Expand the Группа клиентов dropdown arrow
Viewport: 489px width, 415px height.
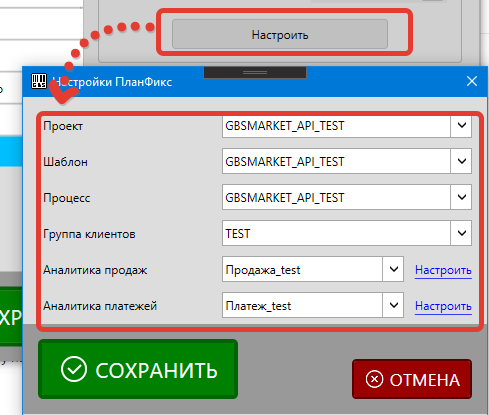pos(462,233)
